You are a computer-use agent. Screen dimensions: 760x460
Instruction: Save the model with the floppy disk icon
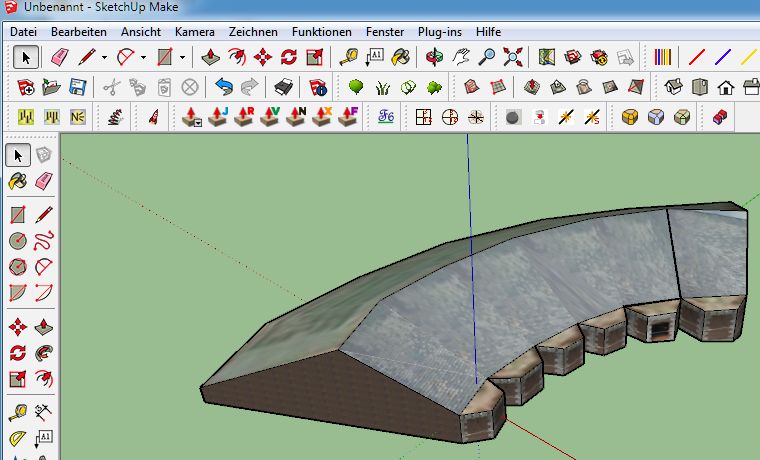click(77, 87)
